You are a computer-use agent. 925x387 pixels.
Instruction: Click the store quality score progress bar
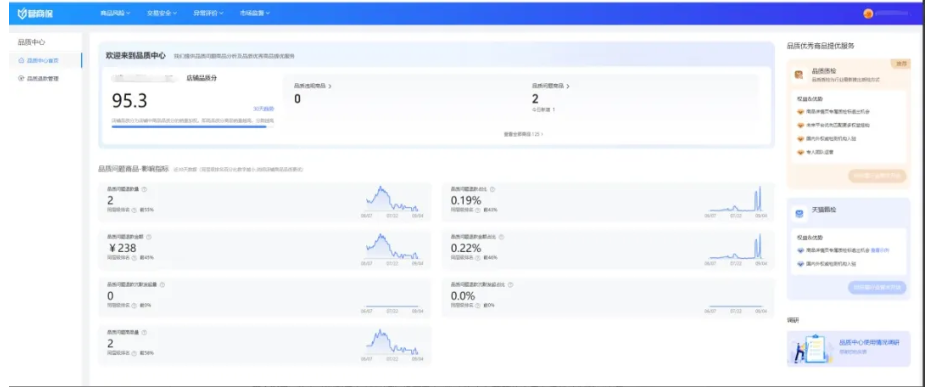tap(193, 126)
